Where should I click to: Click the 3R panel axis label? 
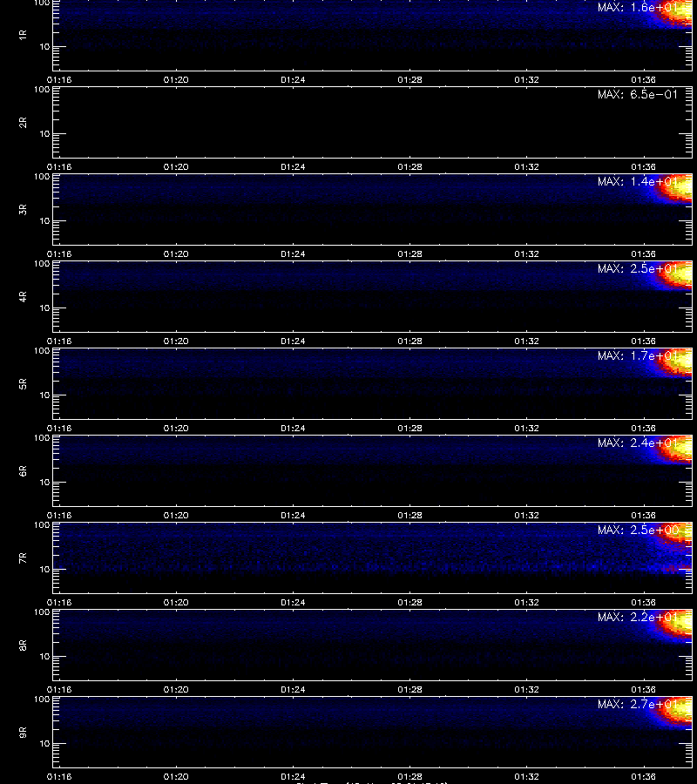(23, 209)
